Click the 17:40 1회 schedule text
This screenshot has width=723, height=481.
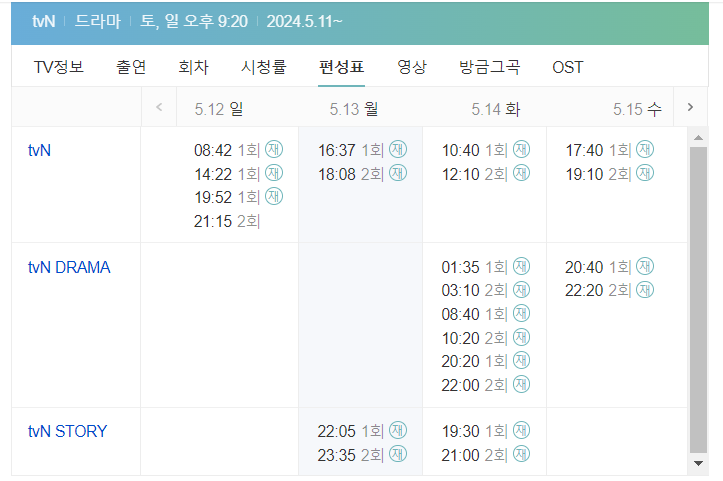coord(598,150)
